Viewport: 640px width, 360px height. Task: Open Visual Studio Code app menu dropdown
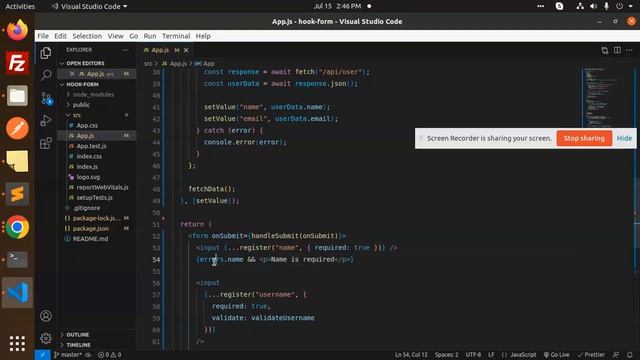click(x=89, y=6)
